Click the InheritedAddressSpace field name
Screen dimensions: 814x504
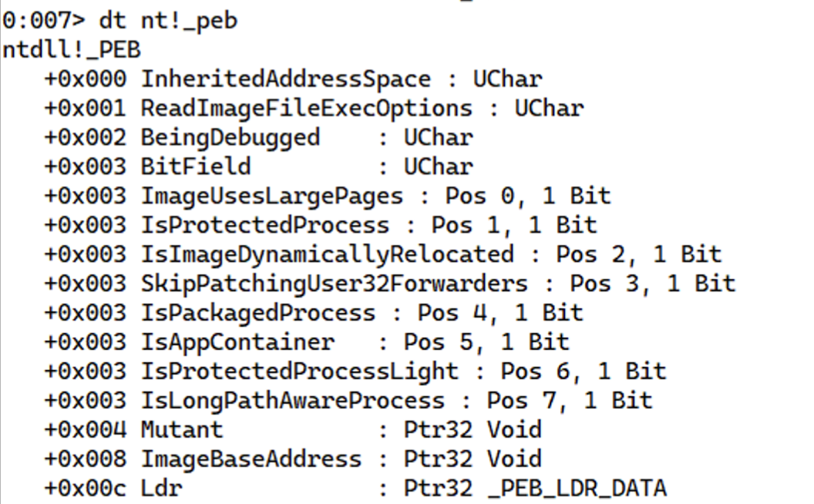(x=285, y=79)
